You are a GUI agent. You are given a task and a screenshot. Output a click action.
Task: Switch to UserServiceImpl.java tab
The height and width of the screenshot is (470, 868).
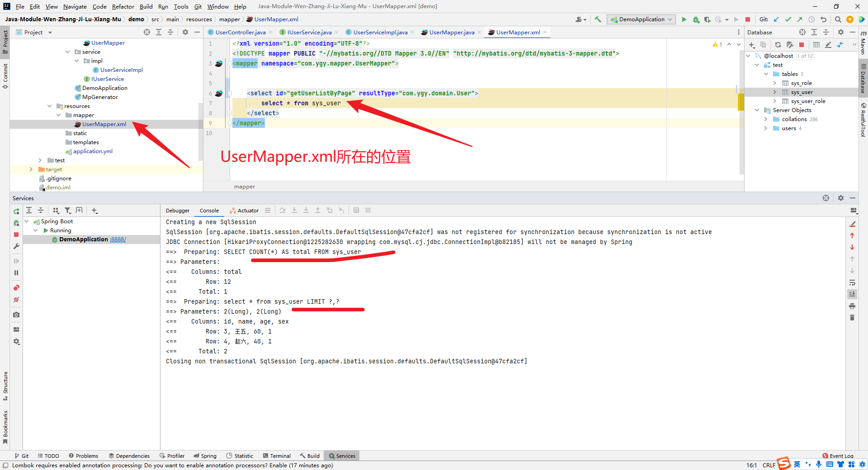[380, 32]
